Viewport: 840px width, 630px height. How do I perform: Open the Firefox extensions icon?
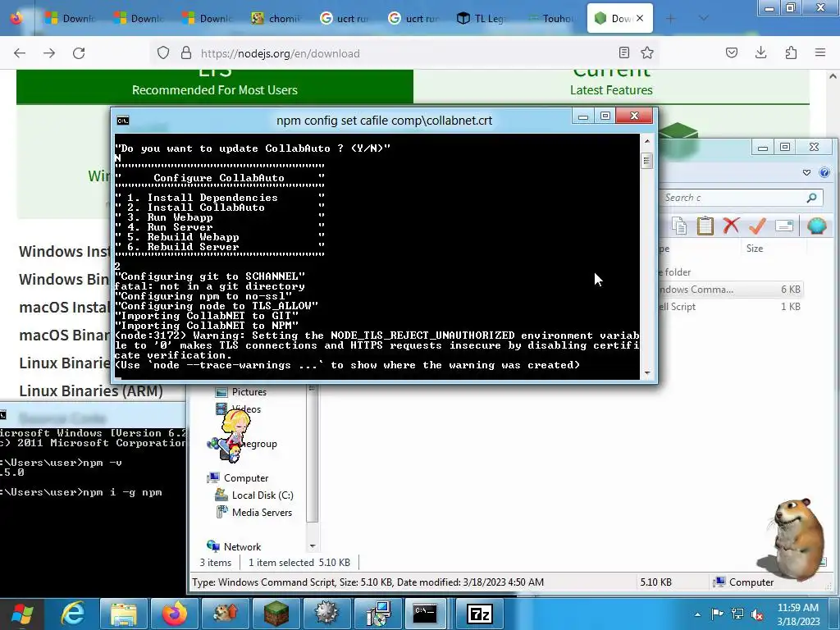coord(791,52)
